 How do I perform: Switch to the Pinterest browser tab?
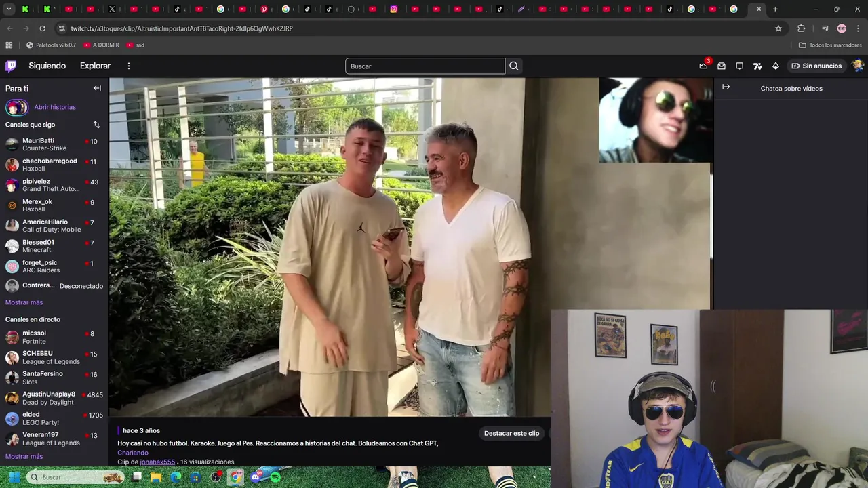pos(264,9)
